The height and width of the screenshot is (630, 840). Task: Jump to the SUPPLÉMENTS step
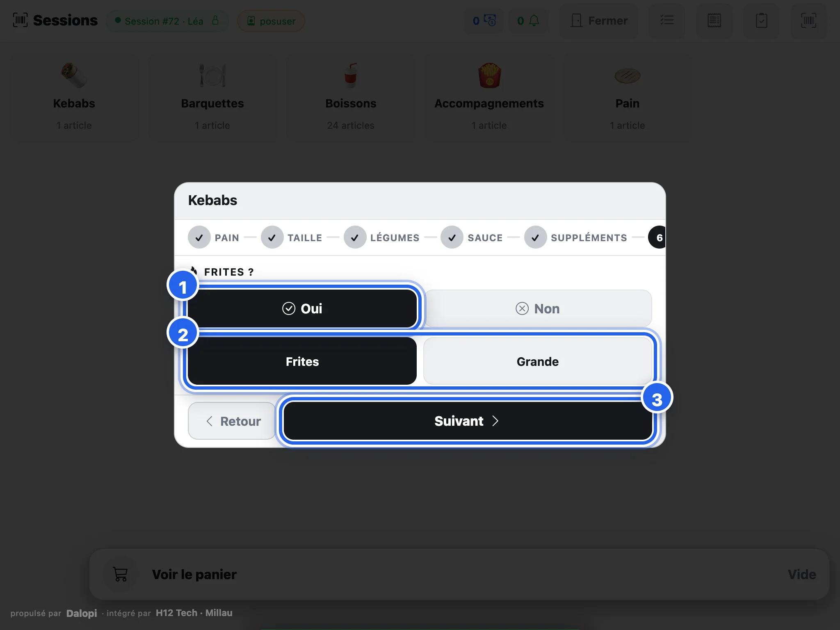576,237
